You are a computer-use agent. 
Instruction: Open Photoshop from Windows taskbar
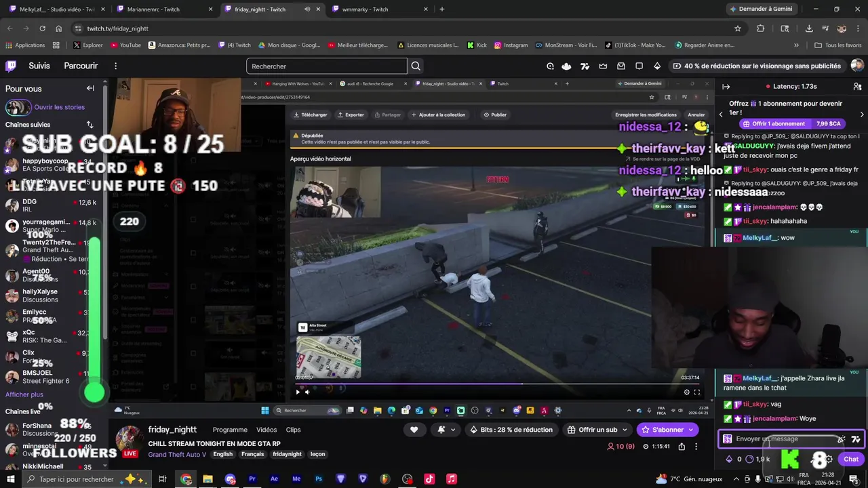[318, 479]
